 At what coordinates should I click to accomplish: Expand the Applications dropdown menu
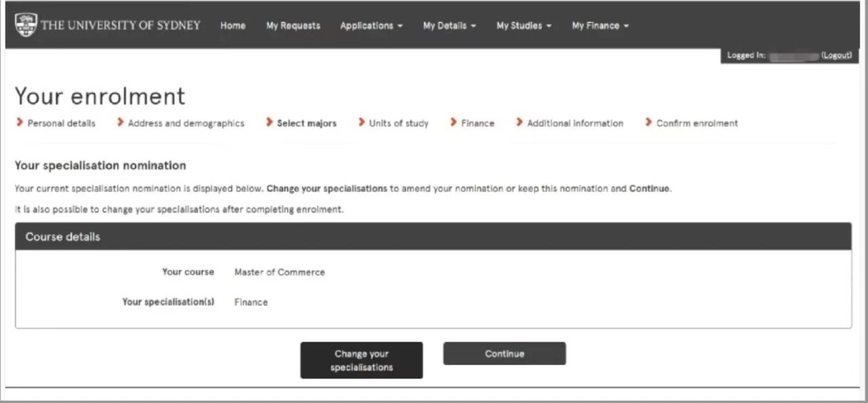(371, 26)
